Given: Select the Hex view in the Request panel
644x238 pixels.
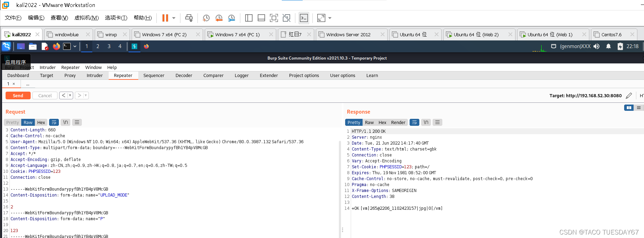Looking at the screenshot, I should [x=41, y=123].
